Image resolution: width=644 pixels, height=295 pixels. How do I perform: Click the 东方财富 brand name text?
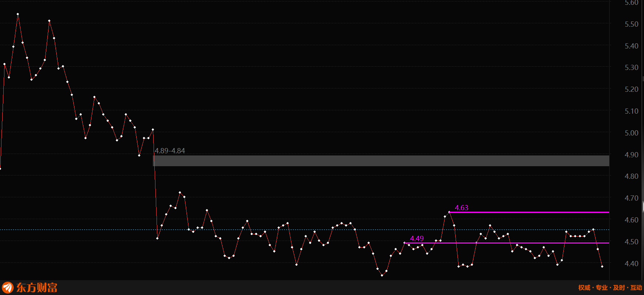tap(37, 288)
